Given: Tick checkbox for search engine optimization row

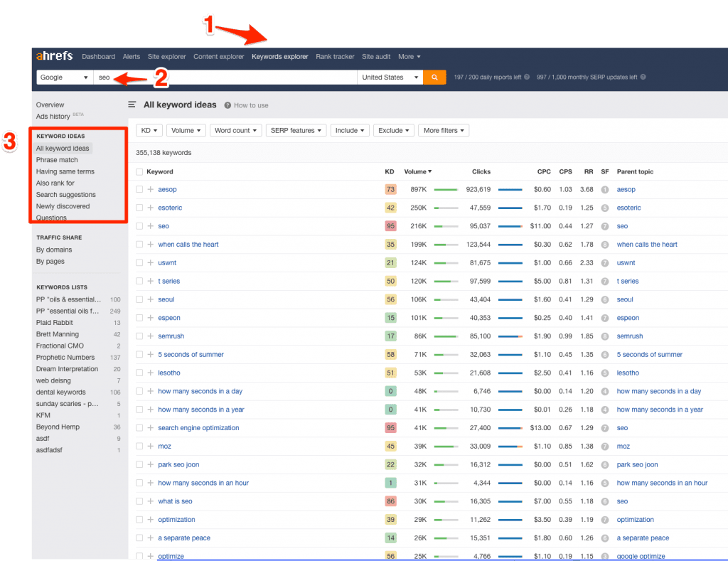Looking at the screenshot, I should (x=139, y=428).
